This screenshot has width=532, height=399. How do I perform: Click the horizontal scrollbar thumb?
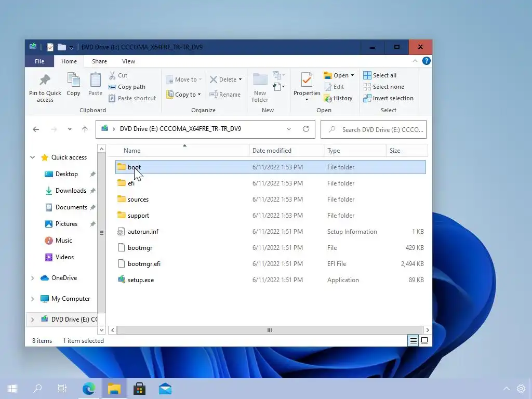270,330
